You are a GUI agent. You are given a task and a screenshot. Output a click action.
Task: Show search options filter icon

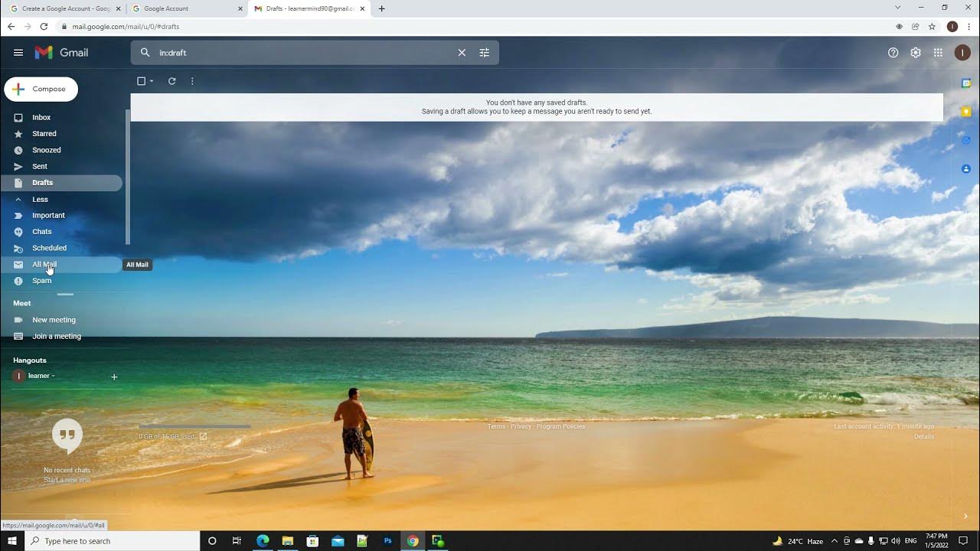(484, 53)
